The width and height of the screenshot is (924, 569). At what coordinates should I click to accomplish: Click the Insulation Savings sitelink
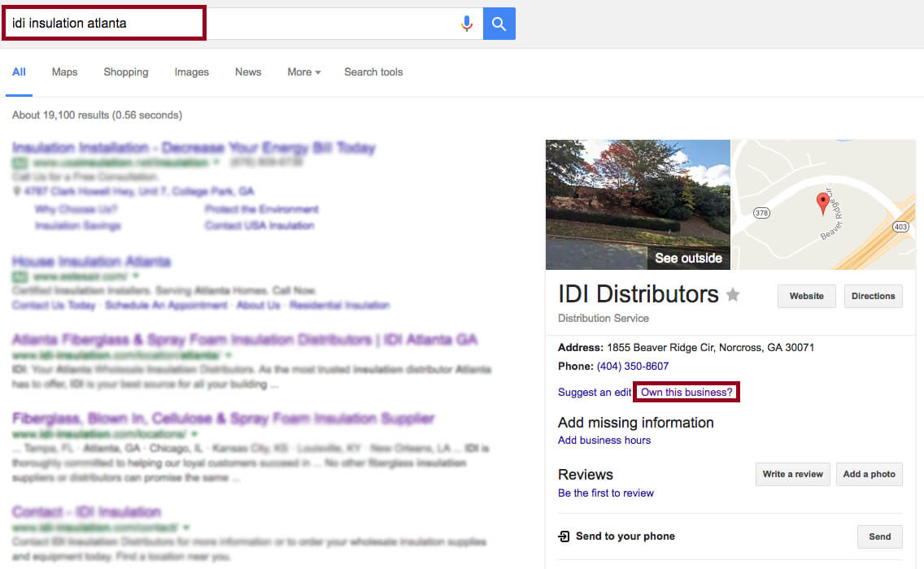[x=78, y=226]
